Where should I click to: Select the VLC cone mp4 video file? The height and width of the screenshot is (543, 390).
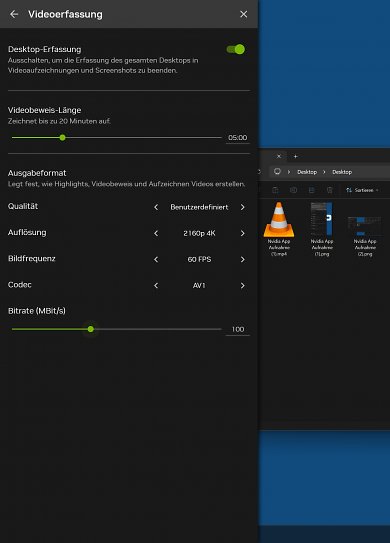point(279,229)
